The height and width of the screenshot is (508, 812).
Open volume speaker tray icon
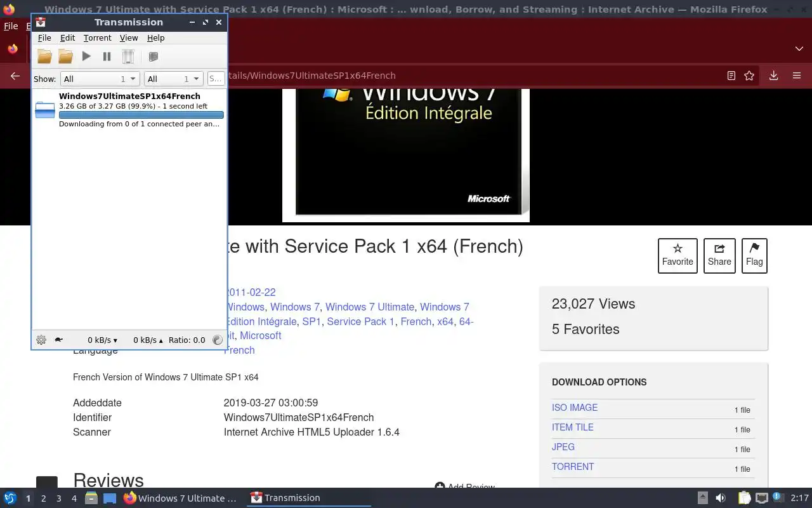721,498
